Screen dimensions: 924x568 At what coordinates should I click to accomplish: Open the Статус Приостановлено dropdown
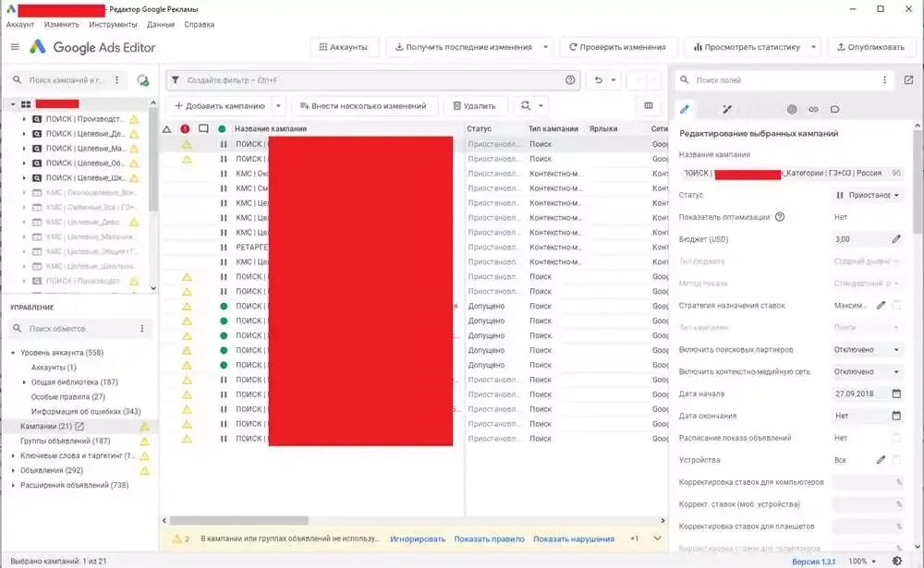(x=868, y=195)
